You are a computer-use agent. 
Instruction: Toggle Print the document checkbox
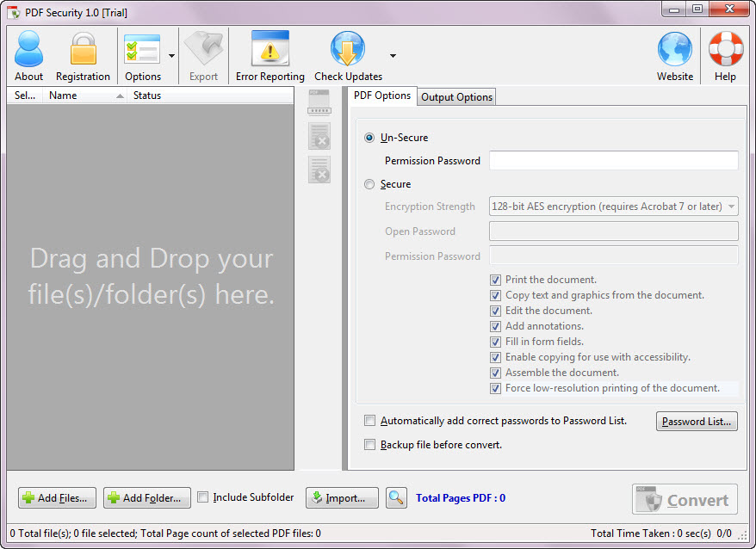[x=495, y=280]
